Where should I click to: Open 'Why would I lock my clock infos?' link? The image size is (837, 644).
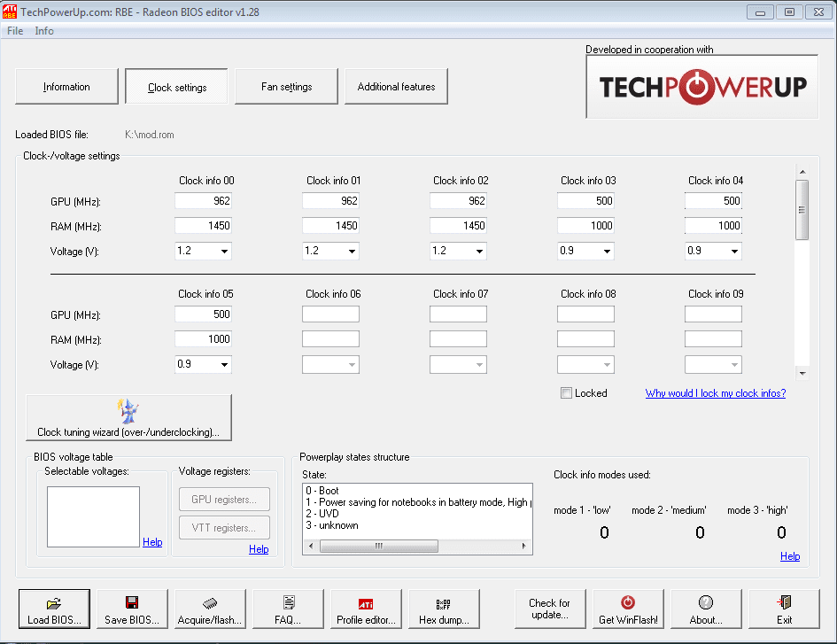coord(716,393)
